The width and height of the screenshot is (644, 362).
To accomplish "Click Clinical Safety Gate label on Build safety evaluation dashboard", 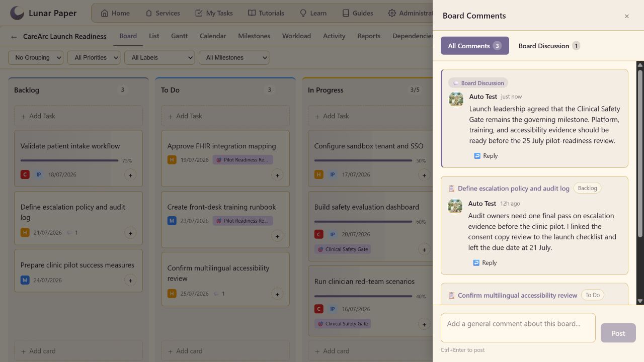I will tap(343, 249).
